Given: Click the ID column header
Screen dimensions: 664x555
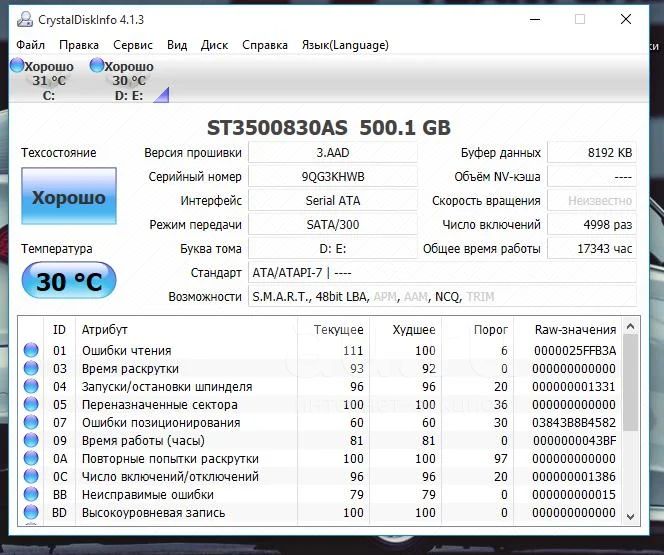Looking at the screenshot, I should (x=59, y=329).
